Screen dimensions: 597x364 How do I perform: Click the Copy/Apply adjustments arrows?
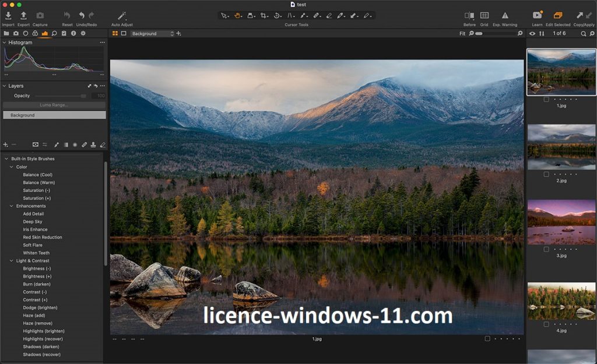[584, 16]
